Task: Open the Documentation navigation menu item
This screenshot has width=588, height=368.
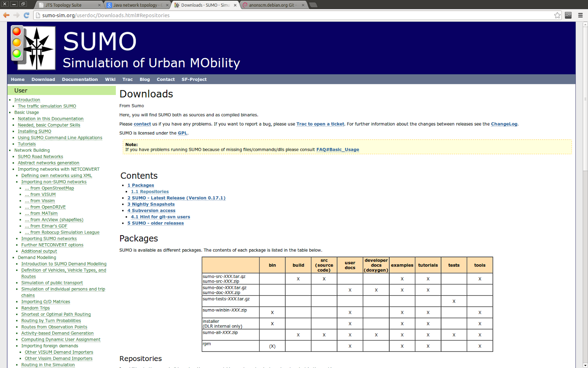Action: tap(80, 79)
